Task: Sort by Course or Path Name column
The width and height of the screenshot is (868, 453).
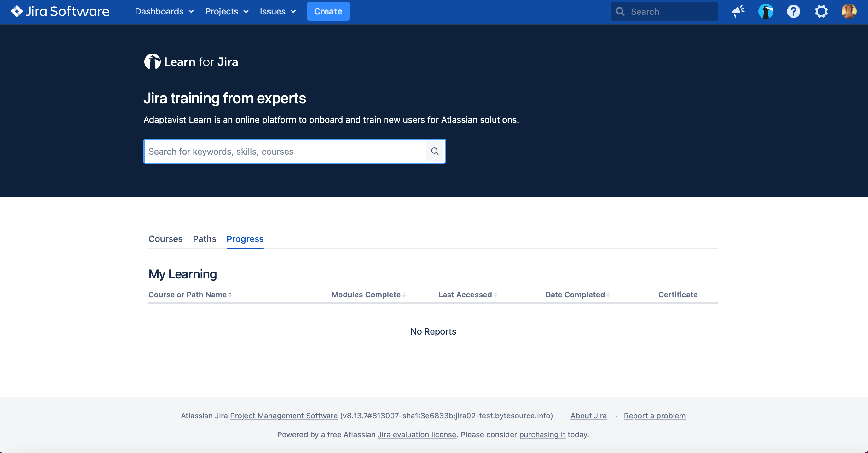Action: click(190, 295)
